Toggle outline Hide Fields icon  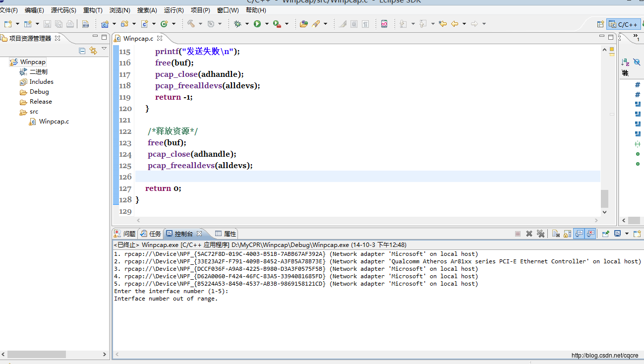click(637, 62)
